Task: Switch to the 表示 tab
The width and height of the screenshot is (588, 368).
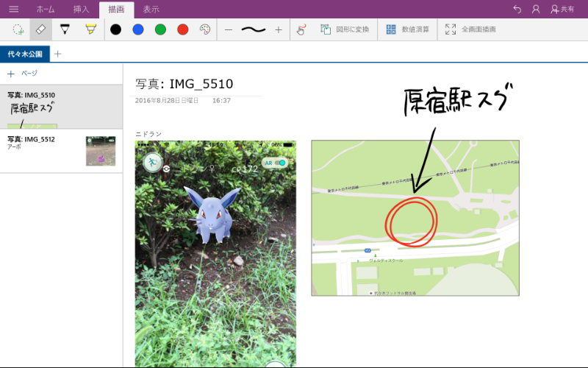Action: [151, 9]
